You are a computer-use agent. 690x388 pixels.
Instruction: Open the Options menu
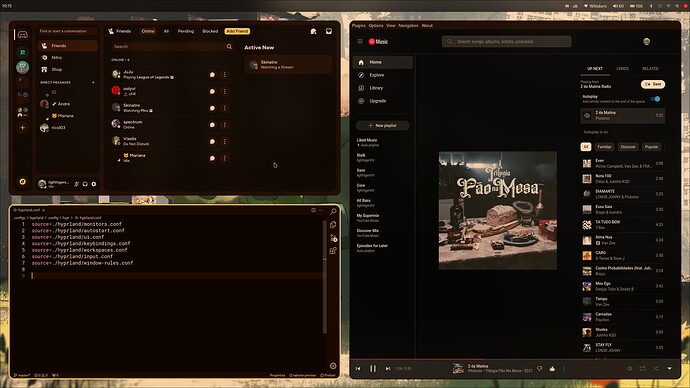pos(376,26)
